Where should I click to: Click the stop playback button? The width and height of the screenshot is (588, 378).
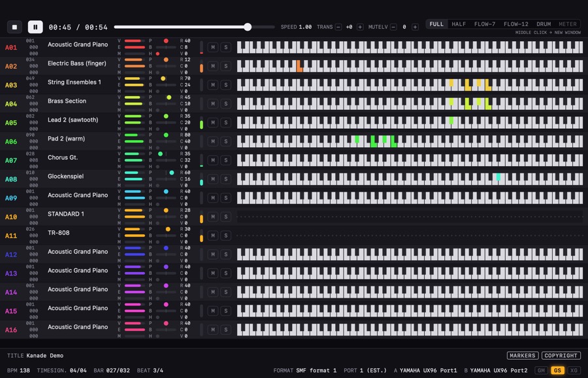14,27
